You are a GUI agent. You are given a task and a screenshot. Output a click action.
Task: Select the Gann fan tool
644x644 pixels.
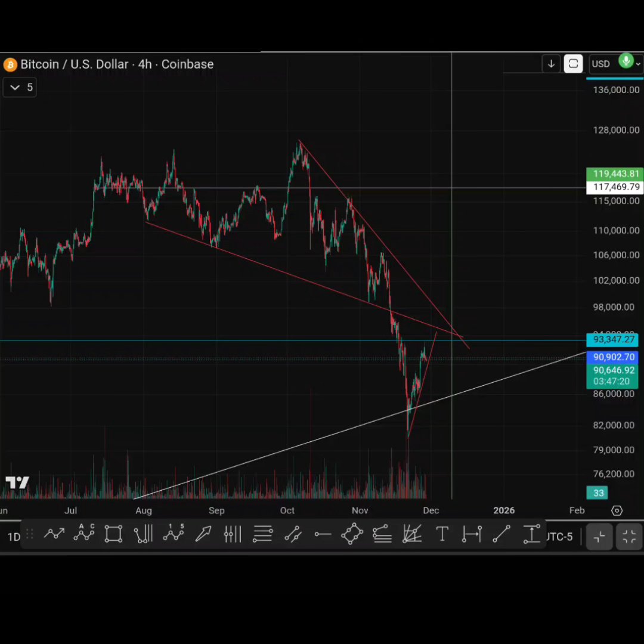412,534
